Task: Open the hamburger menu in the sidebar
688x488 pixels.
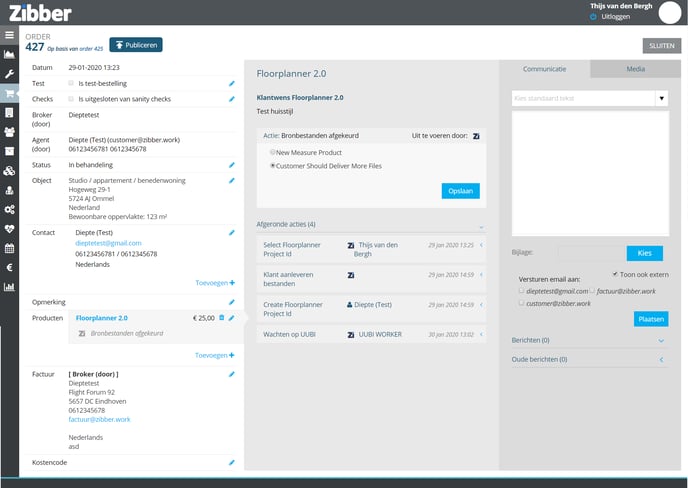Action: [9, 35]
